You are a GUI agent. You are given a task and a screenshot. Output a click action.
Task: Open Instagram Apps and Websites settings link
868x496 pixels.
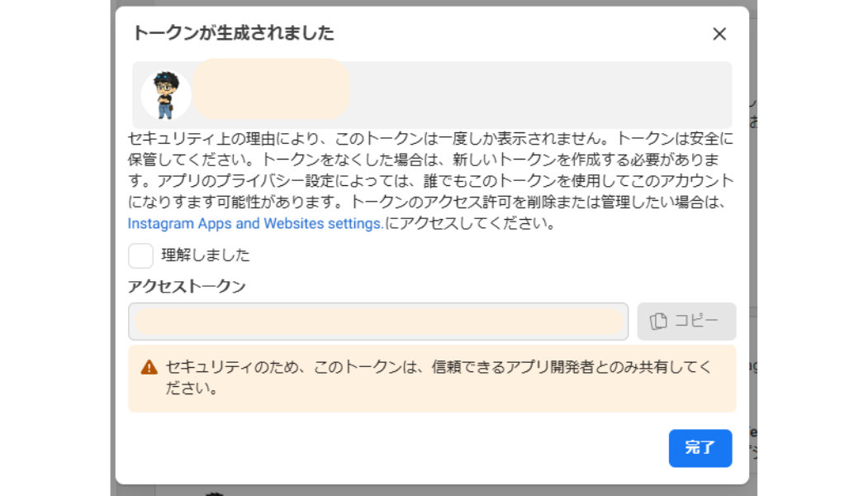click(x=255, y=224)
